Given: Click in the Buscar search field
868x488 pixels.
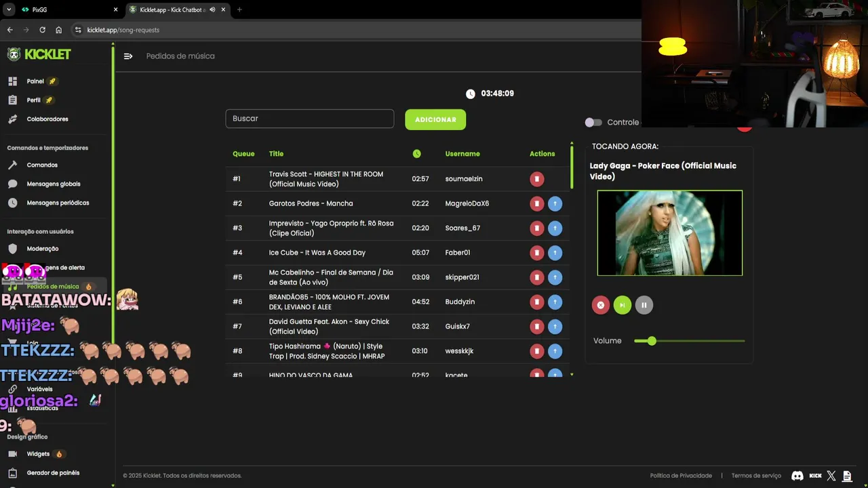Looking at the screenshot, I should (310, 119).
